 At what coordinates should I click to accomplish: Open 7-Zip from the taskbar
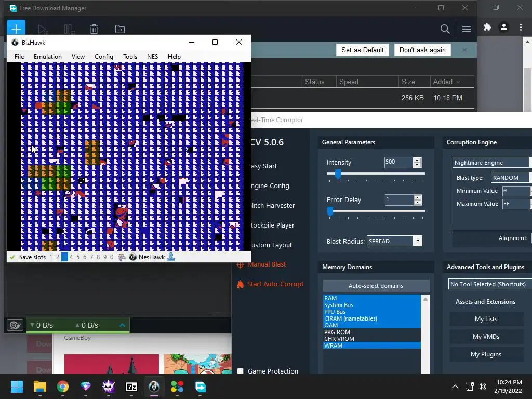(x=131, y=387)
